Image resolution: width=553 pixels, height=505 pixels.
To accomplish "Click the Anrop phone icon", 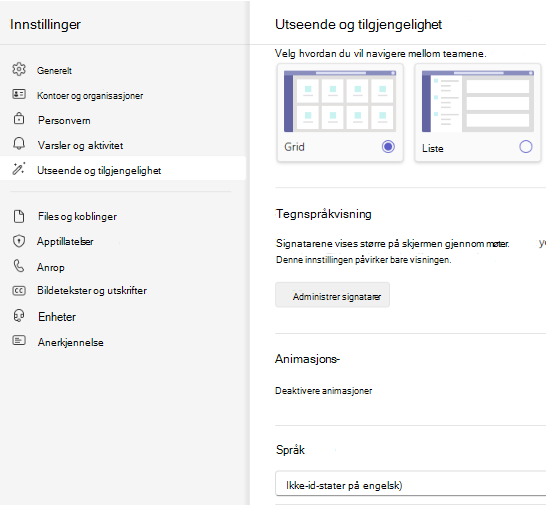I will [x=19, y=266].
